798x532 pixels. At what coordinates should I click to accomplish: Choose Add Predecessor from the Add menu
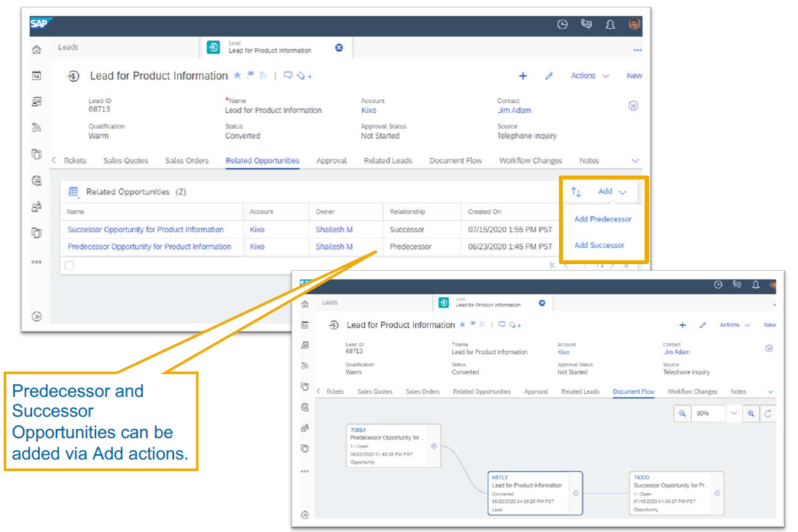pos(603,220)
